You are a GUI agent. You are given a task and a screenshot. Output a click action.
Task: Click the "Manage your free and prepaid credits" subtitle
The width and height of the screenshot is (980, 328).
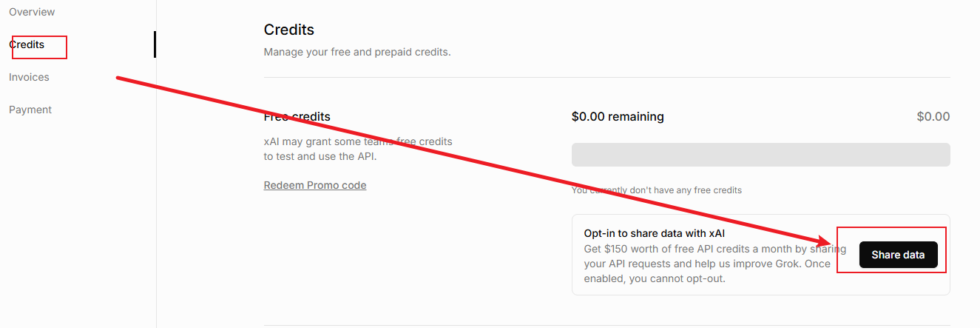point(357,52)
